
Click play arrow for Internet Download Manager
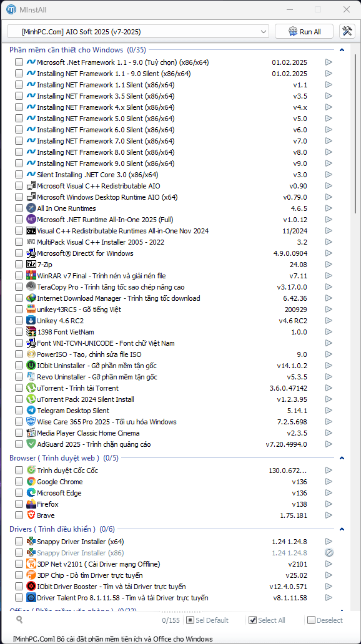click(x=329, y=298)
